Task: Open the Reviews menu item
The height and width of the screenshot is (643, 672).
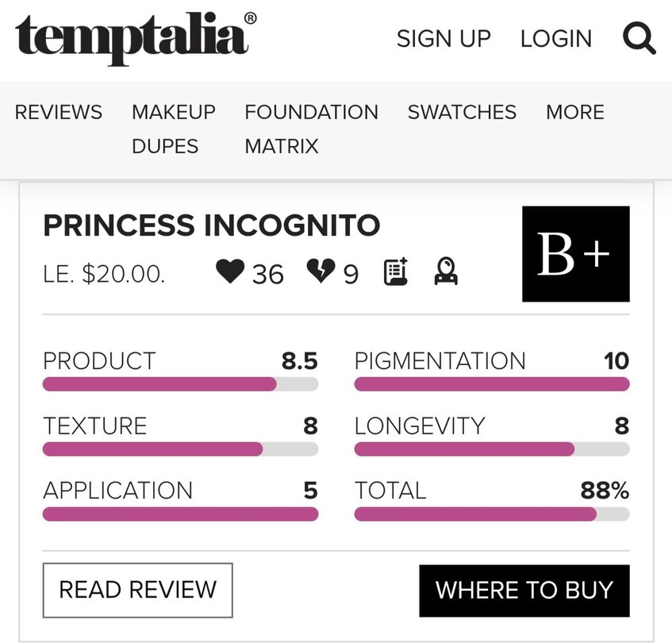Action: click(x=59, y=112)
